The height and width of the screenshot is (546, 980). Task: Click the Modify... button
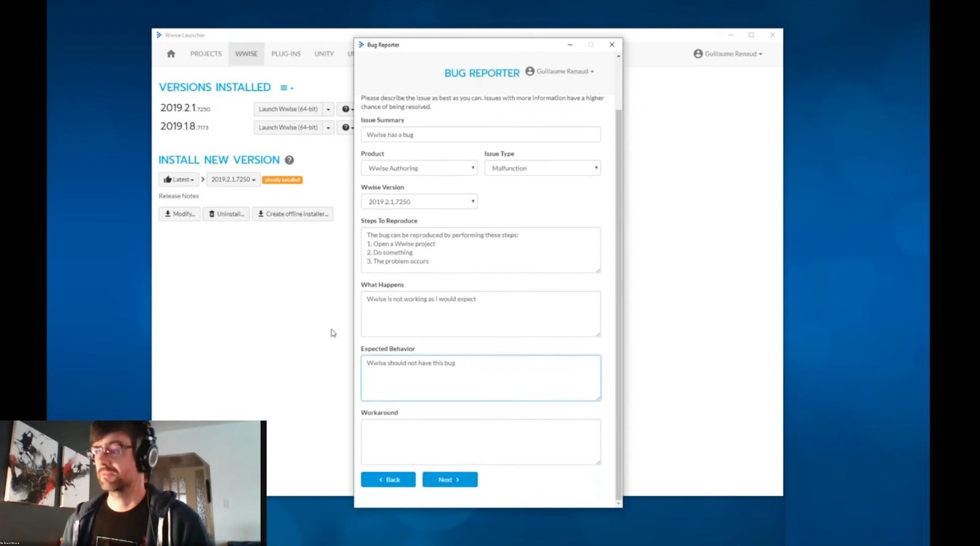(179, 214)
